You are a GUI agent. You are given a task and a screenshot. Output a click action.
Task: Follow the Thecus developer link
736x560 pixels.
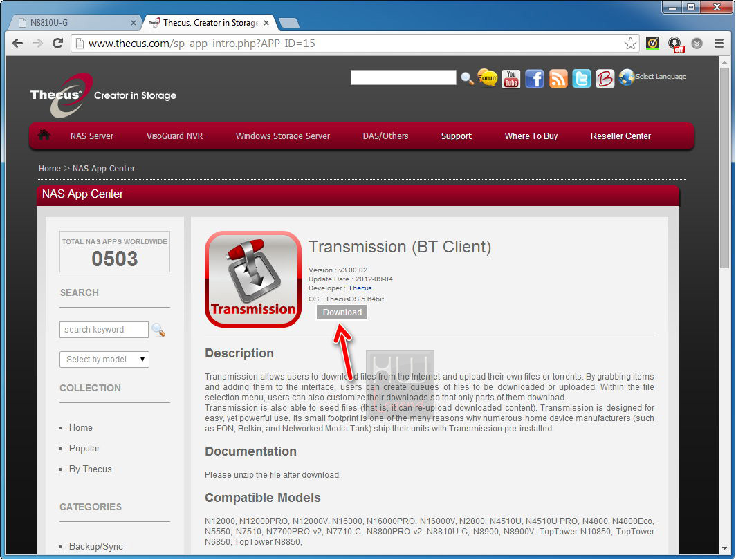360,288
